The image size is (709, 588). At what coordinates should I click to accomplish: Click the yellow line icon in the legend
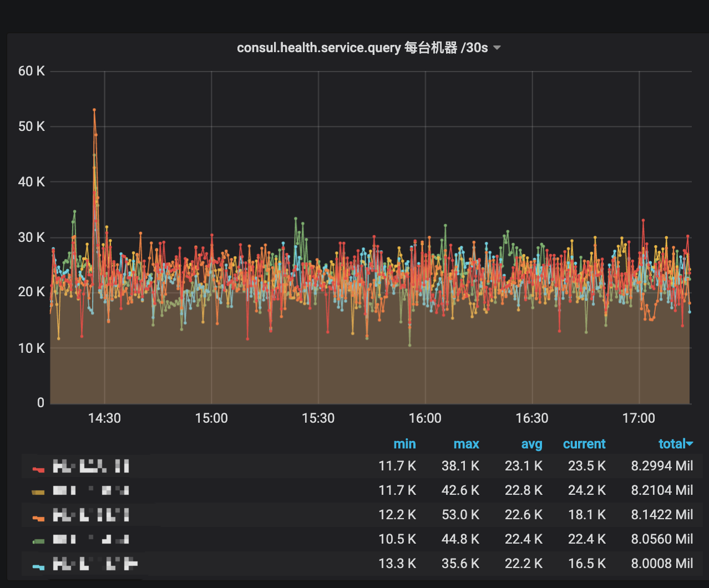click(x=38, y=490)
